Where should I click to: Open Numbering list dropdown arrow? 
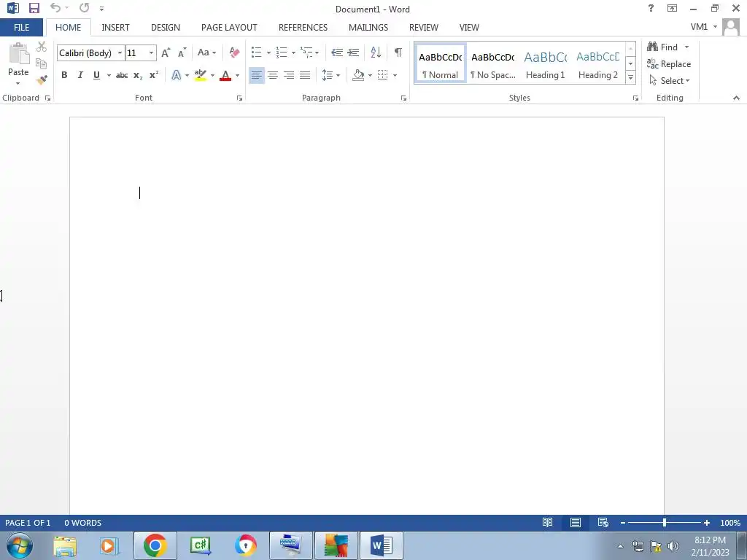click(x=293, y=52)
